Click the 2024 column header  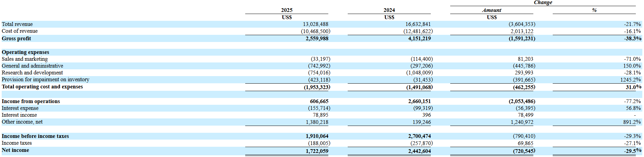pos(389,10)
